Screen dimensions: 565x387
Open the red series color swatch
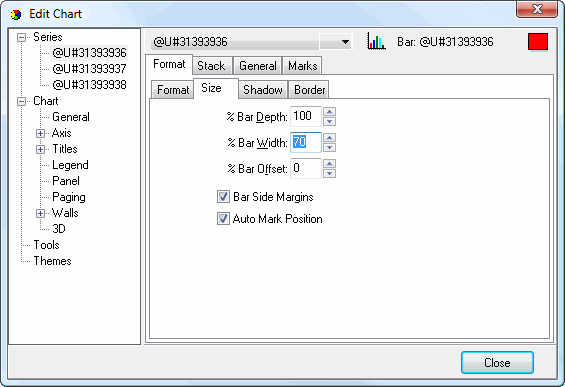coord(538,42)
